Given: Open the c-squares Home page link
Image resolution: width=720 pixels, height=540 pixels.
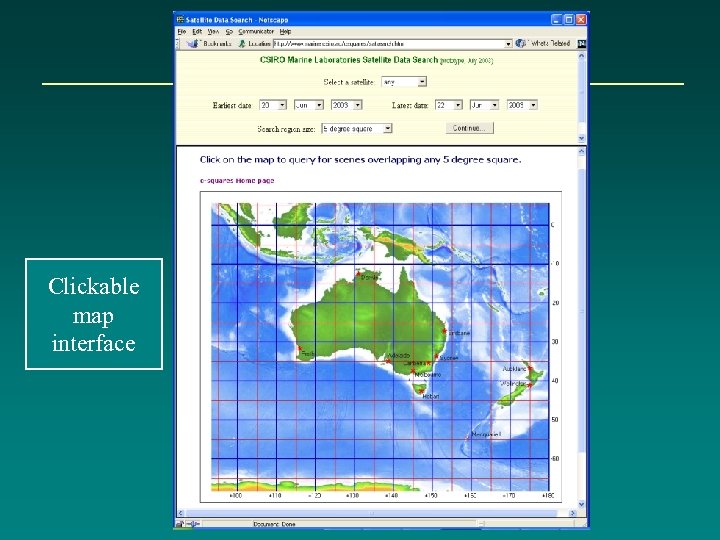Looking at the screenshot, I should point(237,180).
